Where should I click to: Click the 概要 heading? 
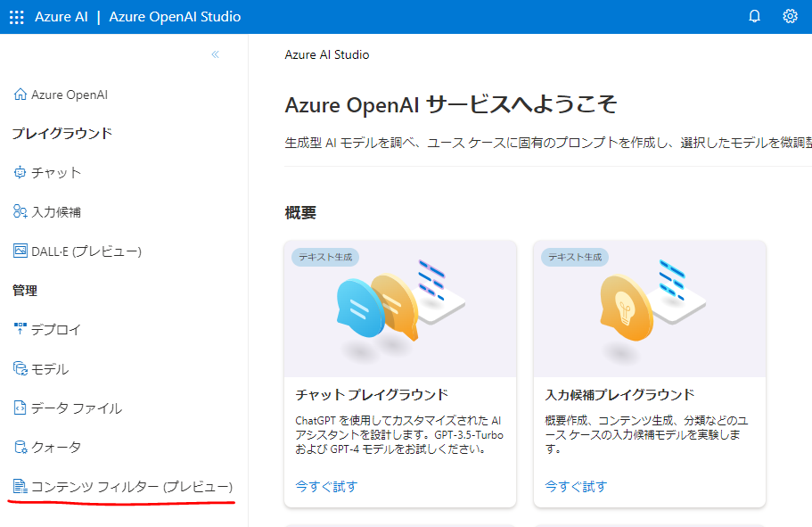pyautogui.click(x=300, y=212)
